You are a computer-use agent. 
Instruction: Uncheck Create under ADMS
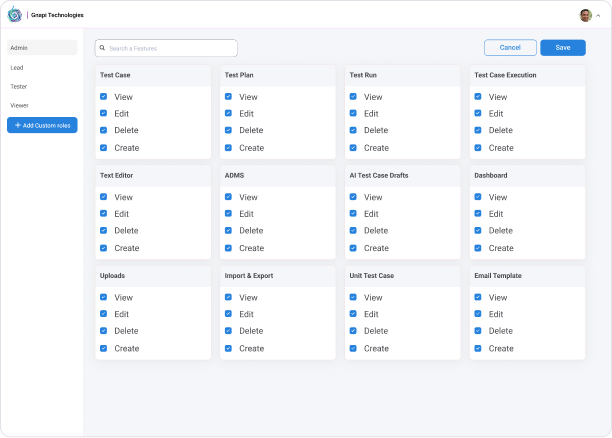point(228,248)
